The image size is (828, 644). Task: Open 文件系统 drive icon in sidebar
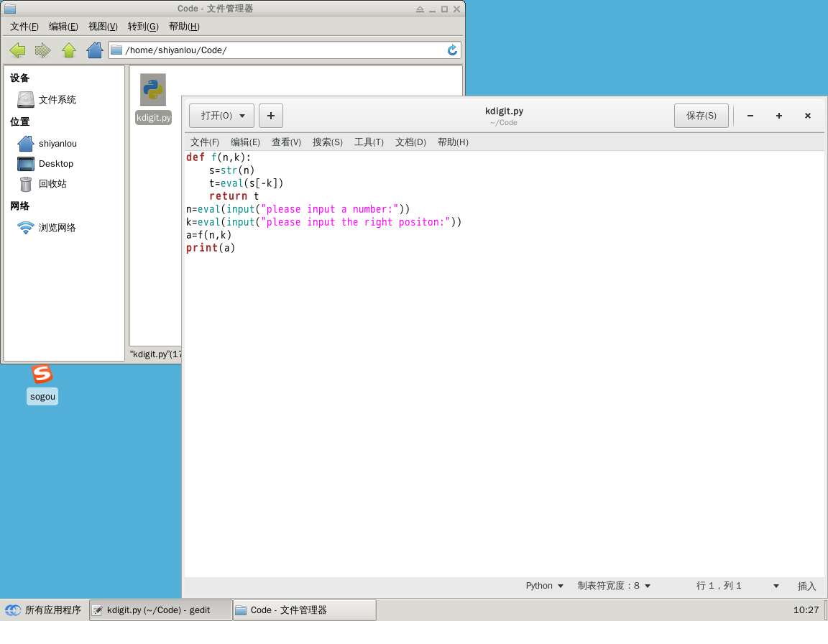(x=25, y=99)
